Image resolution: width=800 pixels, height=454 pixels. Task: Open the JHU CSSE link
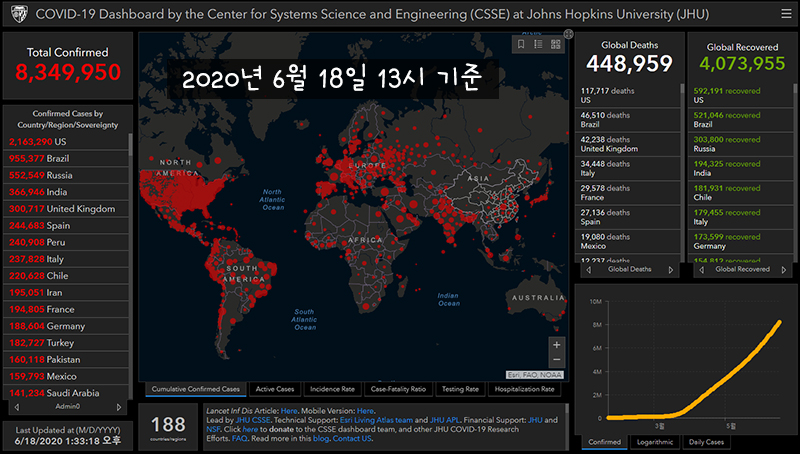pyautogui.click(x=253, y=420)
